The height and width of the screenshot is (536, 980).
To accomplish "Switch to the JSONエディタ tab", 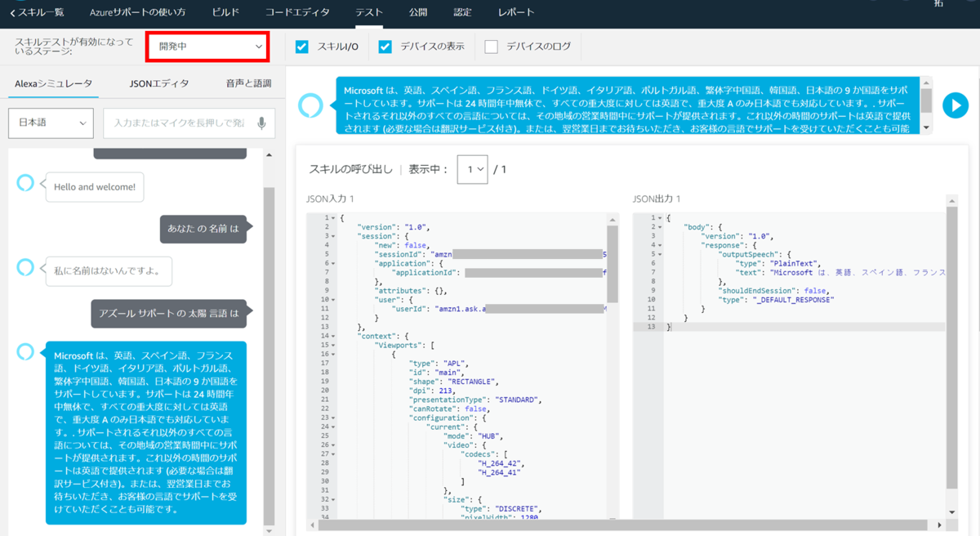I will pos(159,83).
